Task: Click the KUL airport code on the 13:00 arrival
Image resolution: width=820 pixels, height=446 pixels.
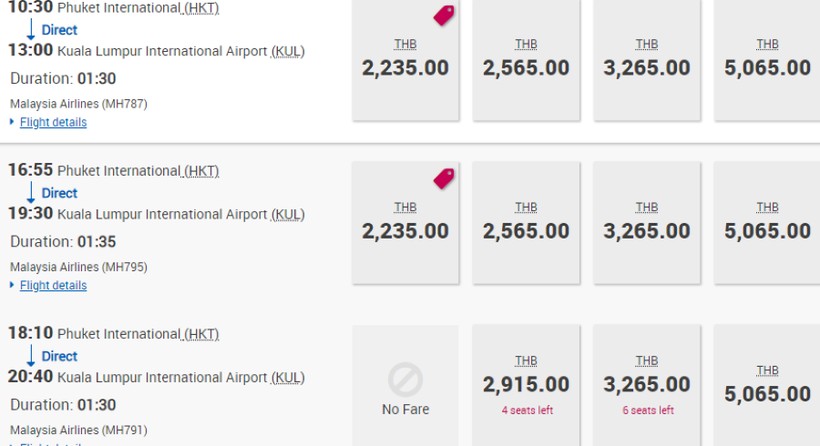Action: click(288, 51)
